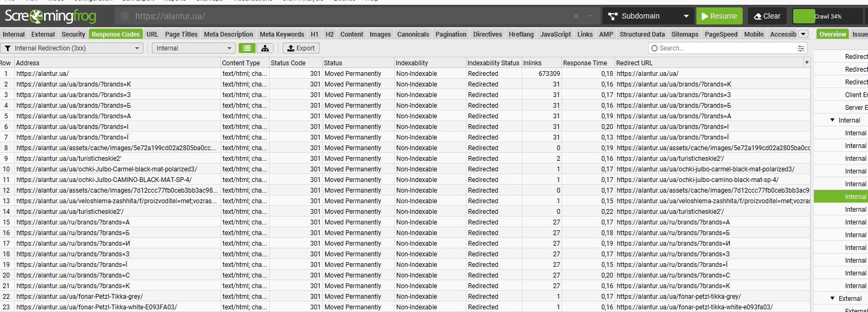Open the JavaScript tab
Image resolution: width=868 pixels, height=312 pixels.
[556, 34]
